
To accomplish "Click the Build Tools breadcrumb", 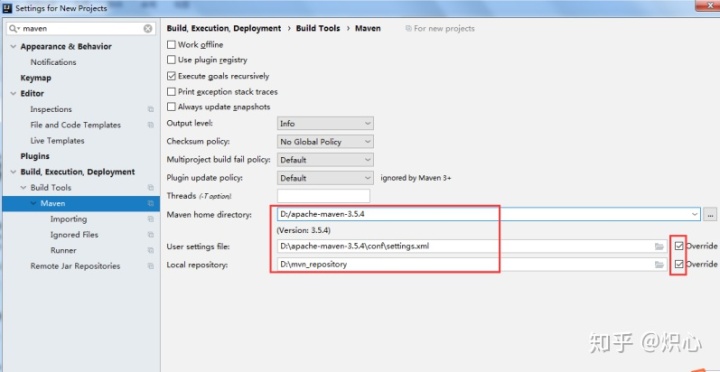I will [318, 28].
